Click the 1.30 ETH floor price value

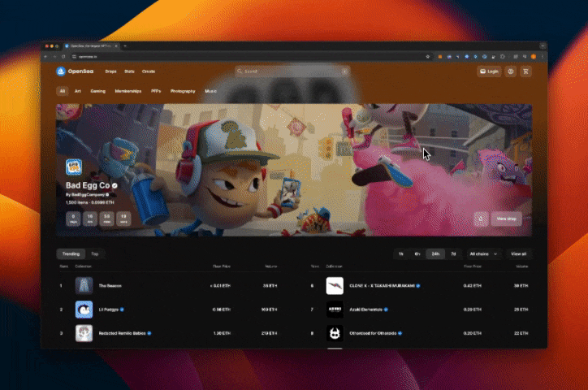click(x=222, y=333)
